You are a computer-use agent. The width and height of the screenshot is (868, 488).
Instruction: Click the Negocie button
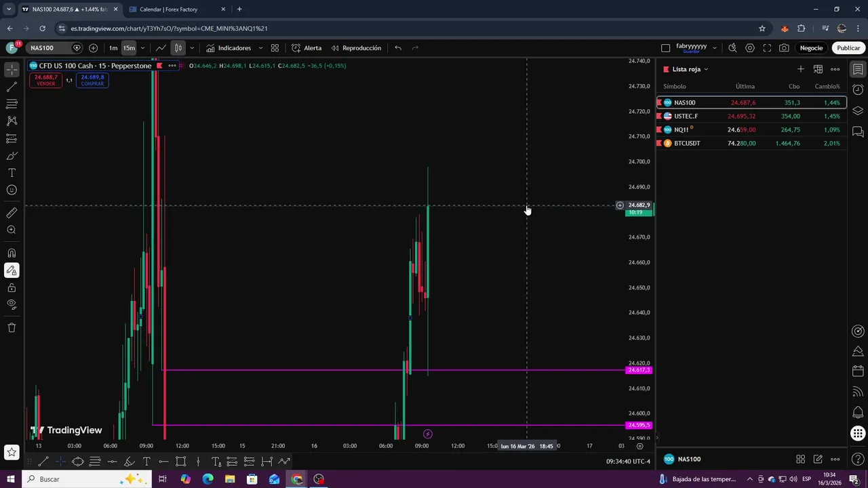tap(811, 48)
